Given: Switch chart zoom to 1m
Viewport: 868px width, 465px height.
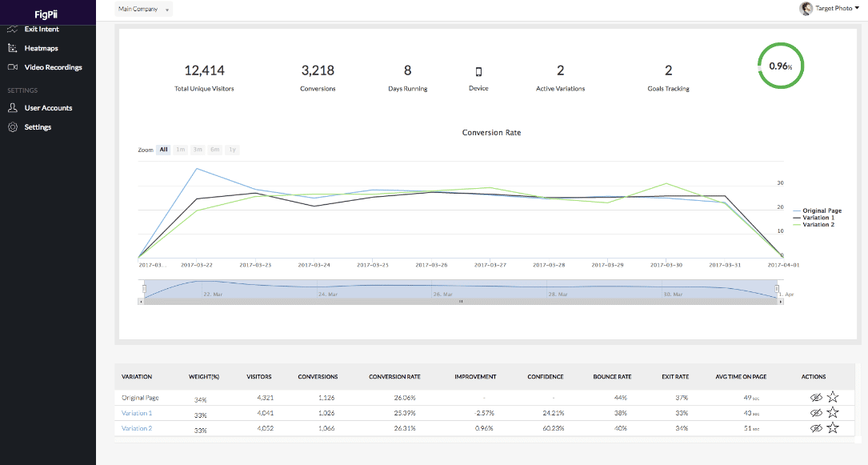Looking at the screenshot, I should pos(180,150).
